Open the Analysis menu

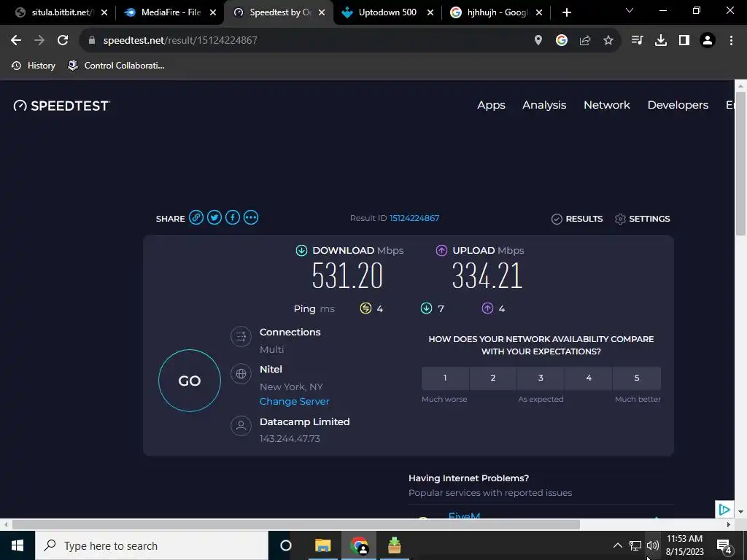(544, 105)
